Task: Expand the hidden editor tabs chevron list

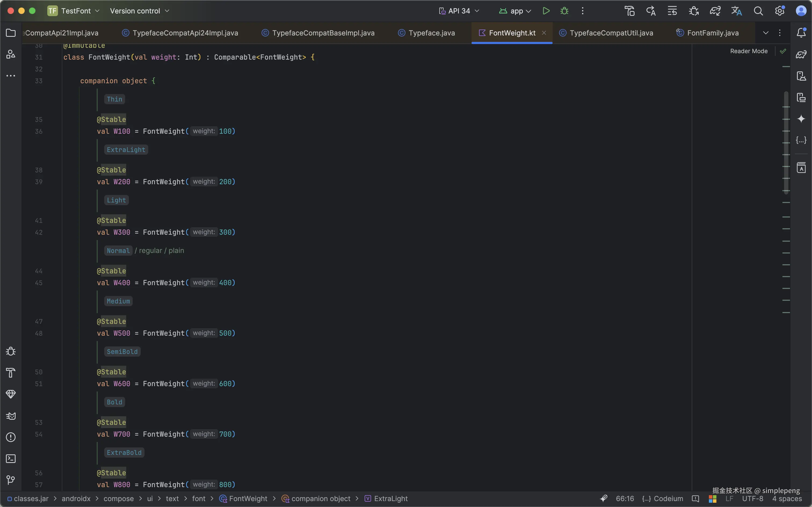Action: tap(765, 33)
